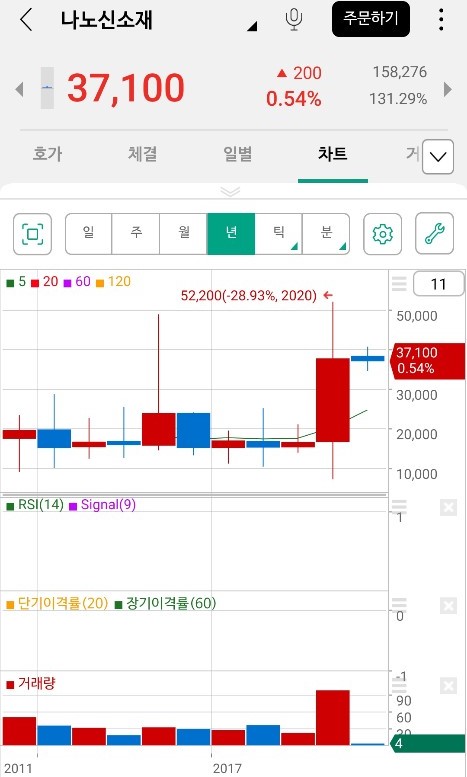Tap the 0.54% change rate text
This screenshot has height=777, width=467.
tap(293, 99)
